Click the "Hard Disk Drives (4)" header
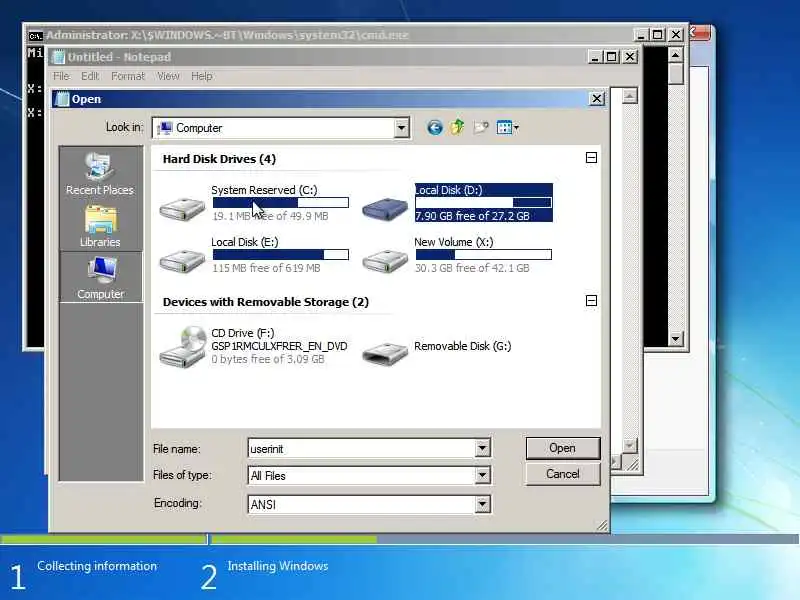Viewport: 800px width, 600px height. [219, 159]
